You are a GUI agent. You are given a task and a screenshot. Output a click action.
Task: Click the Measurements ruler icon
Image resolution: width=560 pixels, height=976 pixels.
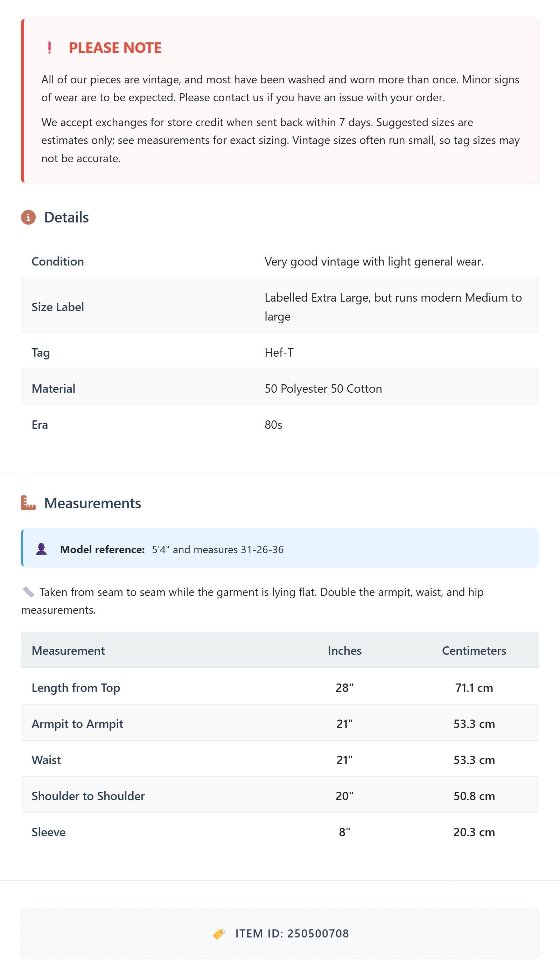point(28,503)
